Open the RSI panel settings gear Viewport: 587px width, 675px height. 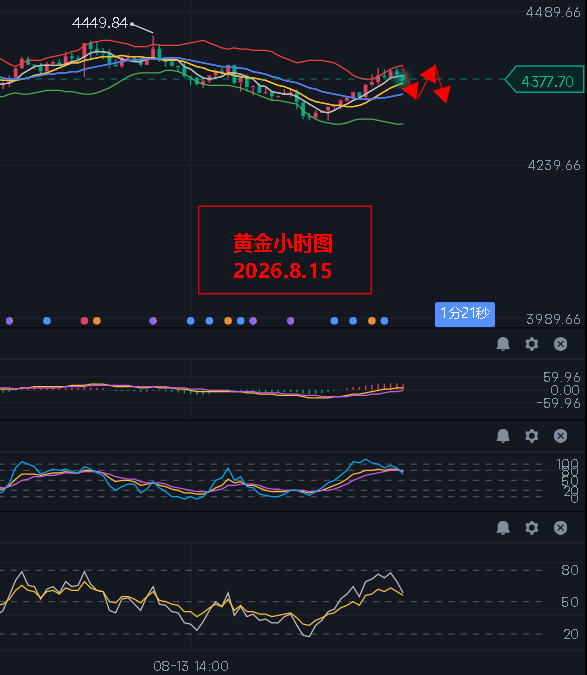[531, 528]
